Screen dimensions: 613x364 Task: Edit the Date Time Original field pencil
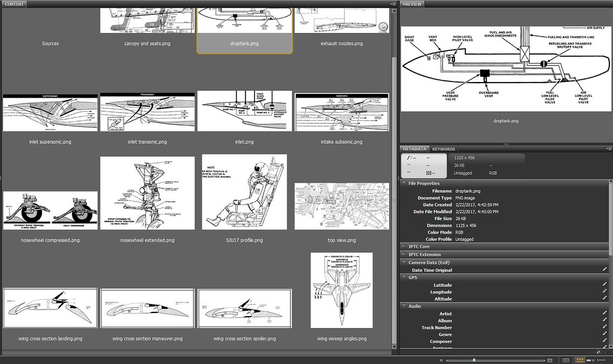(605, 270)
